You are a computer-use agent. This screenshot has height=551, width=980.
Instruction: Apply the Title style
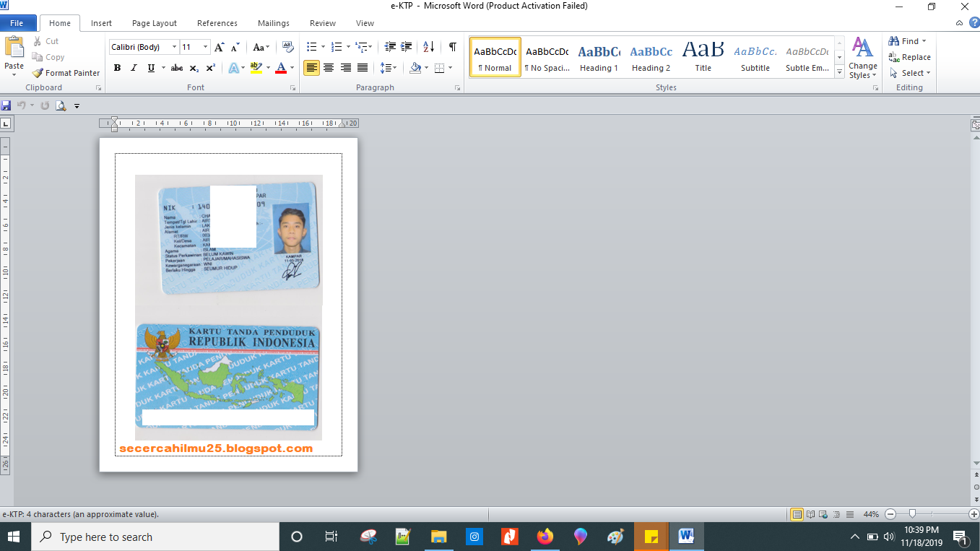point(703,58)
